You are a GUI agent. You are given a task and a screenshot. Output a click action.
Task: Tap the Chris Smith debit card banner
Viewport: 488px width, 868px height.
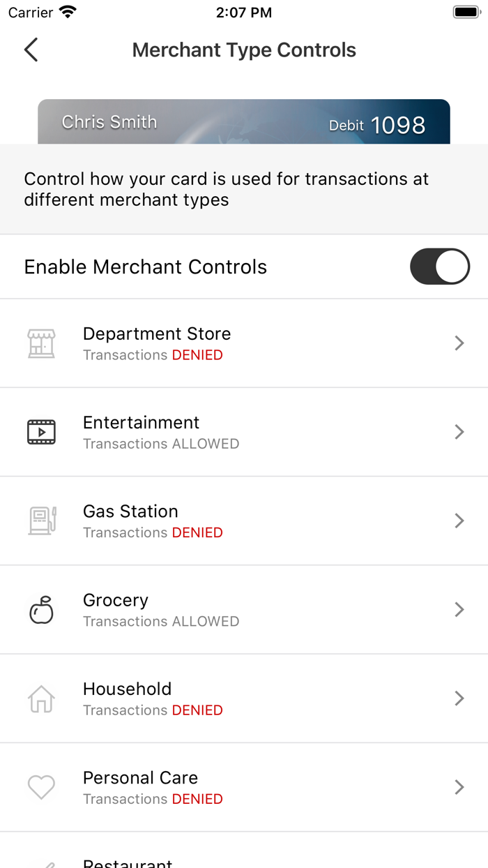click(x=244, y=121)
